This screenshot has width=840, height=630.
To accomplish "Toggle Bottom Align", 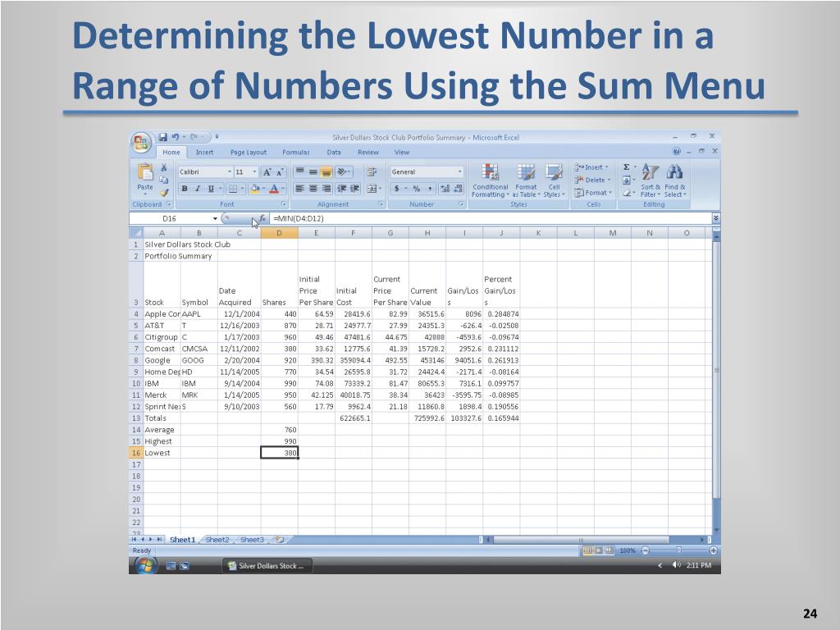I will 326,172.
